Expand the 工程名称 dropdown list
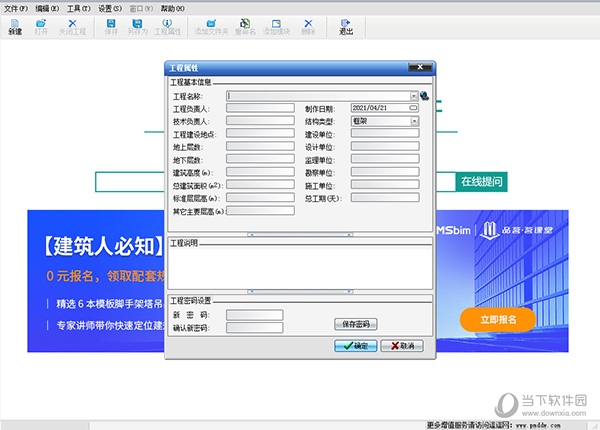Screen dimensions: 600x430 (x=414, y=96)
